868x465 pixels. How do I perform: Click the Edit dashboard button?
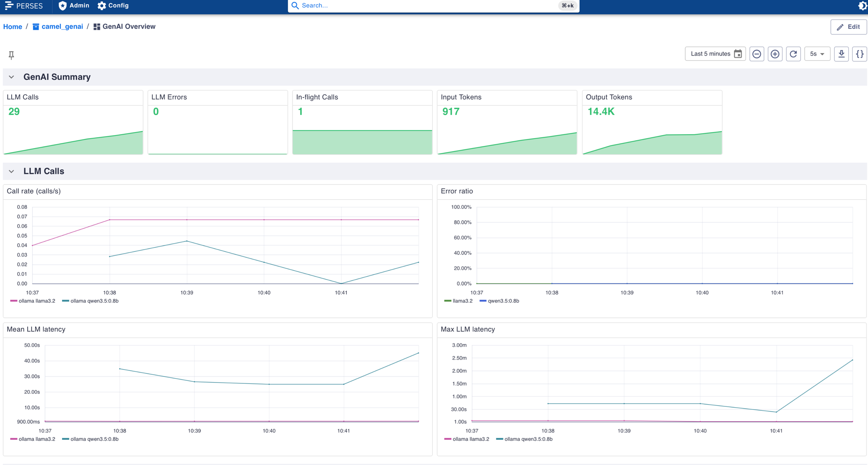848,27
